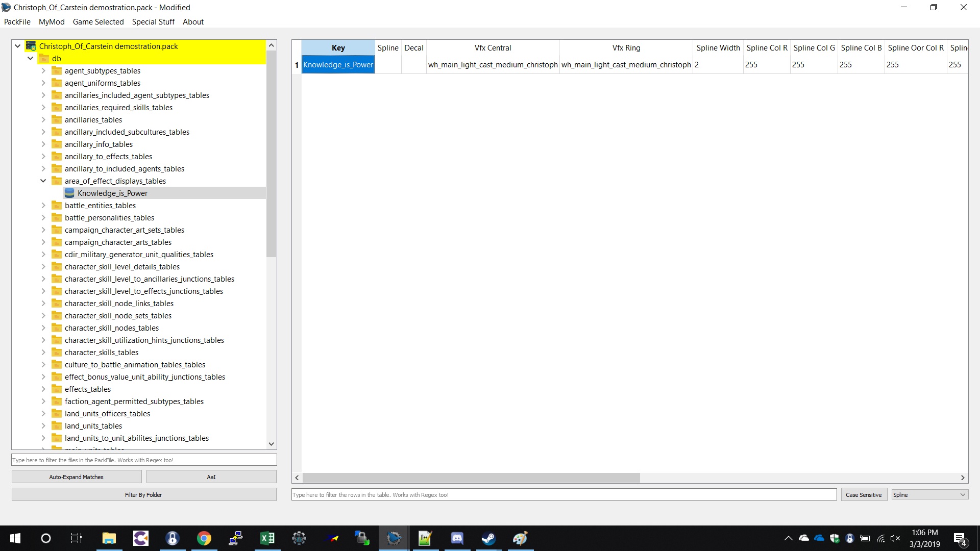Screen dimensions: 980x551
Task: Toggle the Auto-Expand Matches button
Action: (x=77, y=477)
